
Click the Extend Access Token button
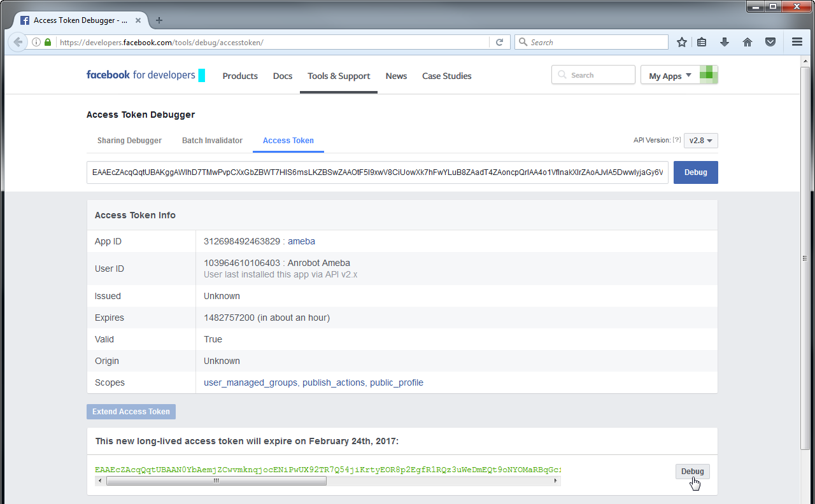click(x=131, y=412)
